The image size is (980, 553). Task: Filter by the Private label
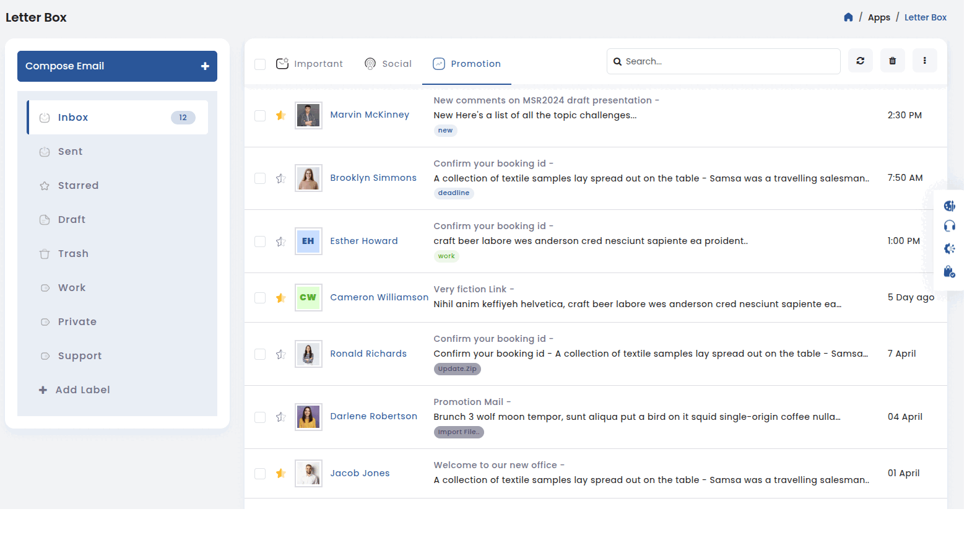click(118, 322)
